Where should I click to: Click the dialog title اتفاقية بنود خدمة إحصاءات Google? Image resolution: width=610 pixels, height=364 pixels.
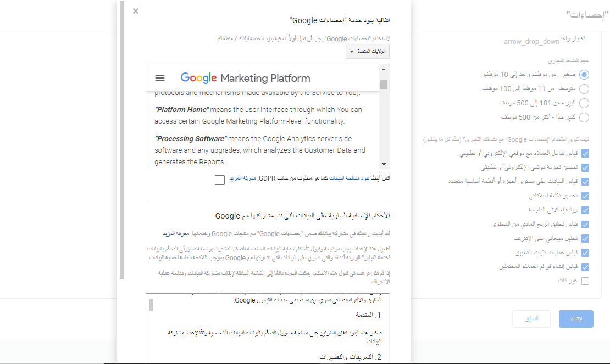pyautogui.click(x=340, y=20)
